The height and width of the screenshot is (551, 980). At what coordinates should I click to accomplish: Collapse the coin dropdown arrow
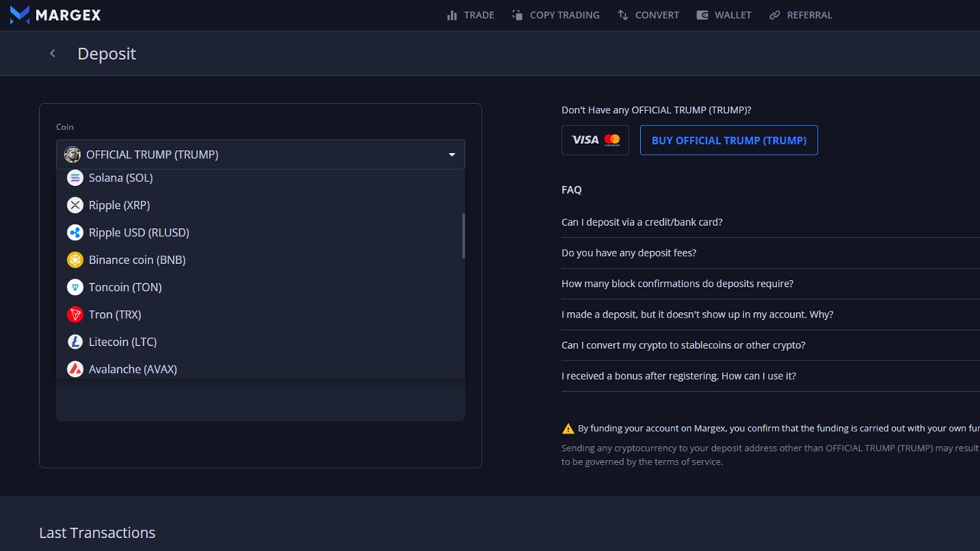(452, 155)
